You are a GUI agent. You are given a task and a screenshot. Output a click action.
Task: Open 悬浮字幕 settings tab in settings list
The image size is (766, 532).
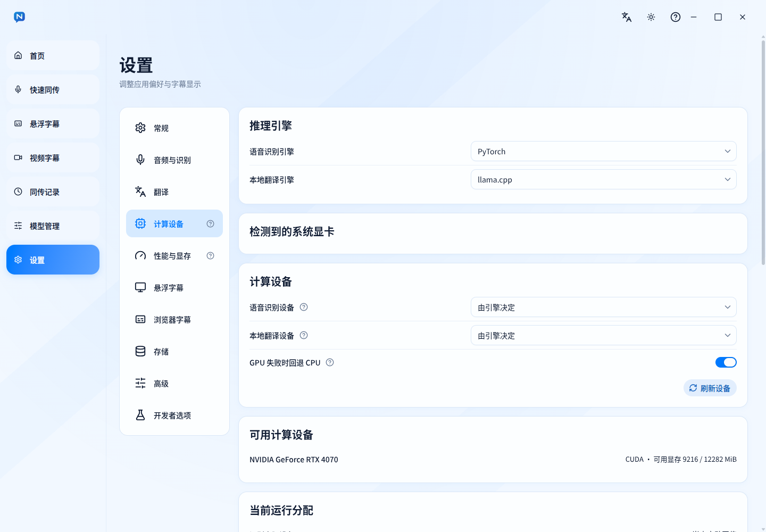[174, 287]
